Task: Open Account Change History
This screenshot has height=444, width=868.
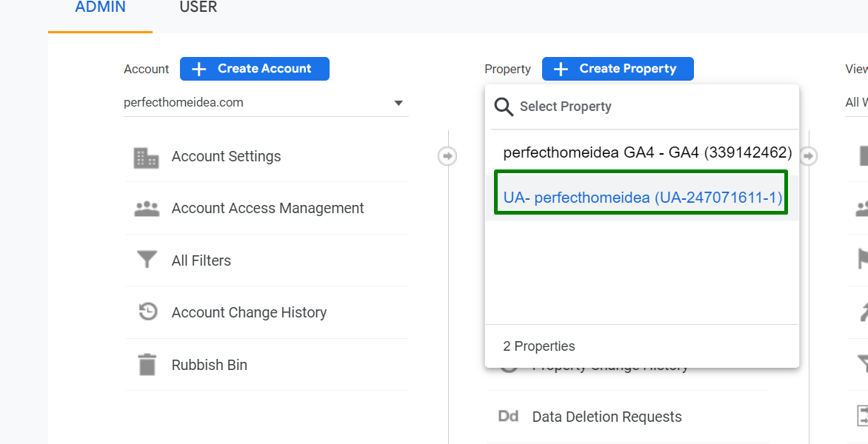Action: click(x=267, y=312)
